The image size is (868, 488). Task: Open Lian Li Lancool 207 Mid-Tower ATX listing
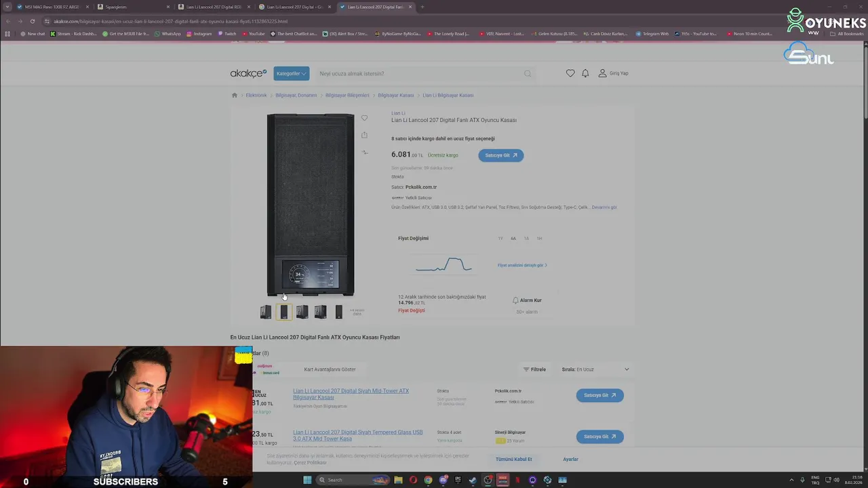tap(351, 394)
